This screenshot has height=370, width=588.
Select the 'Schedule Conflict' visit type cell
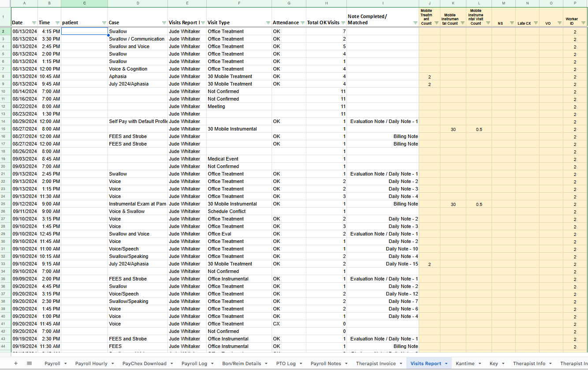(x=239, y=211)
